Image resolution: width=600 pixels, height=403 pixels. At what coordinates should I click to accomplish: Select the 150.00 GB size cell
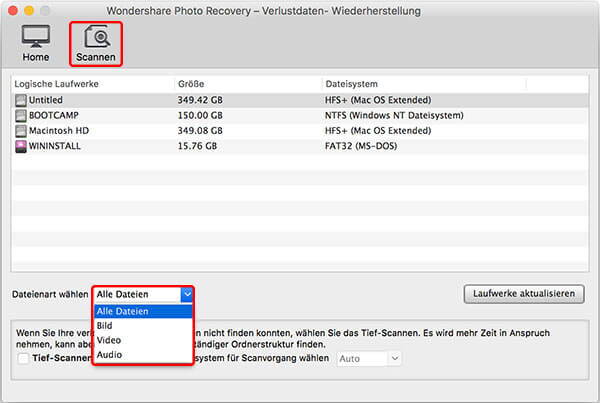(200, 116)
